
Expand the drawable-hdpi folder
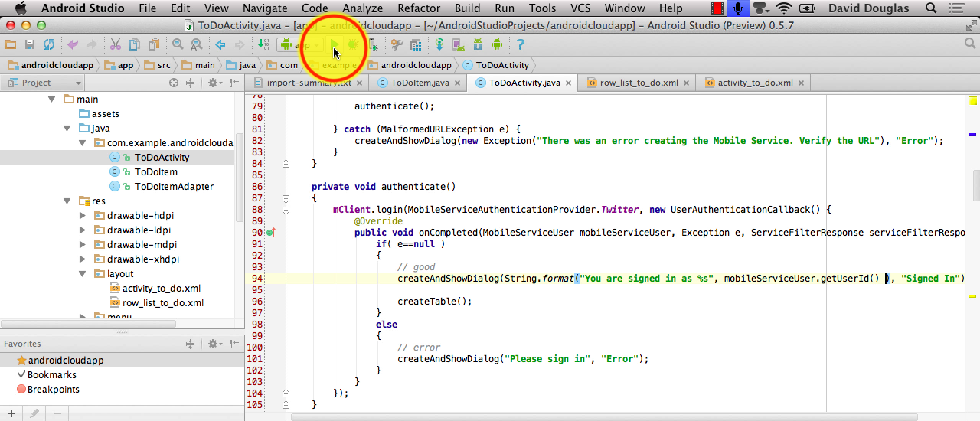(x=82, y=215)
